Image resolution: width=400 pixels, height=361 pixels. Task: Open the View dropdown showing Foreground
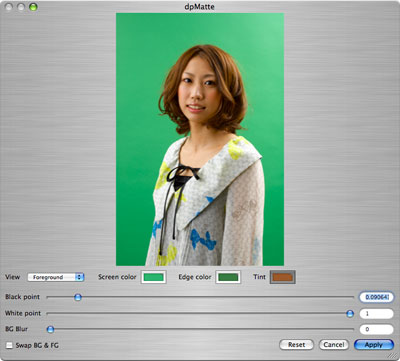point(56,277)
